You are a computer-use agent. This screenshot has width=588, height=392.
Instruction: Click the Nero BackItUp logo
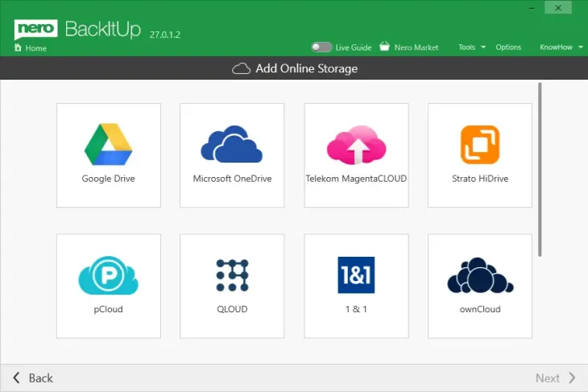pos(78,30)
